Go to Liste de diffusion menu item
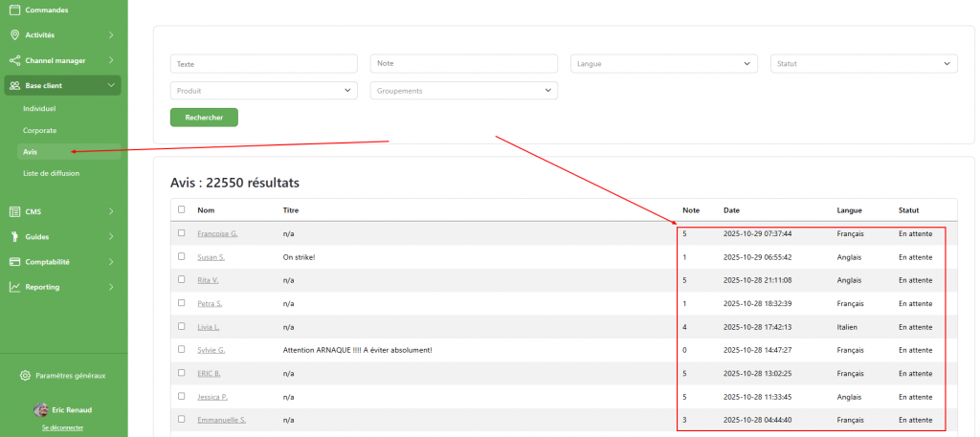 tap(51, 173)
